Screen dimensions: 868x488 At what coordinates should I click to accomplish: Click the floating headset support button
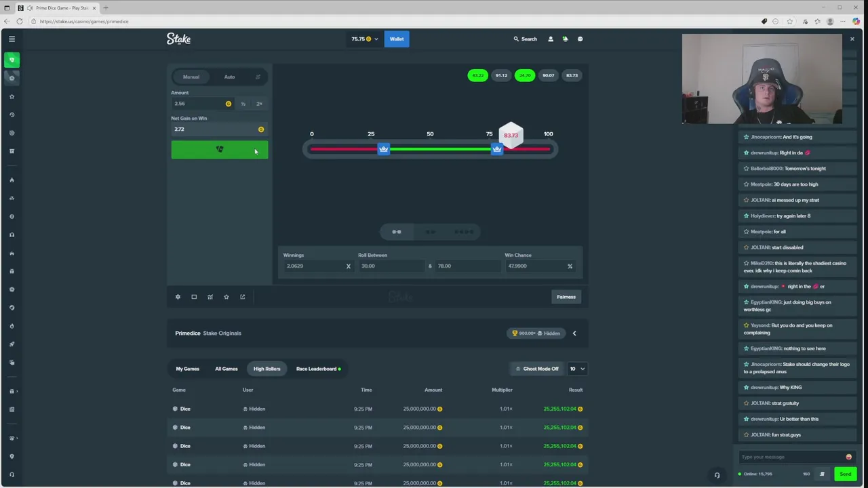[x=717, y=475]
